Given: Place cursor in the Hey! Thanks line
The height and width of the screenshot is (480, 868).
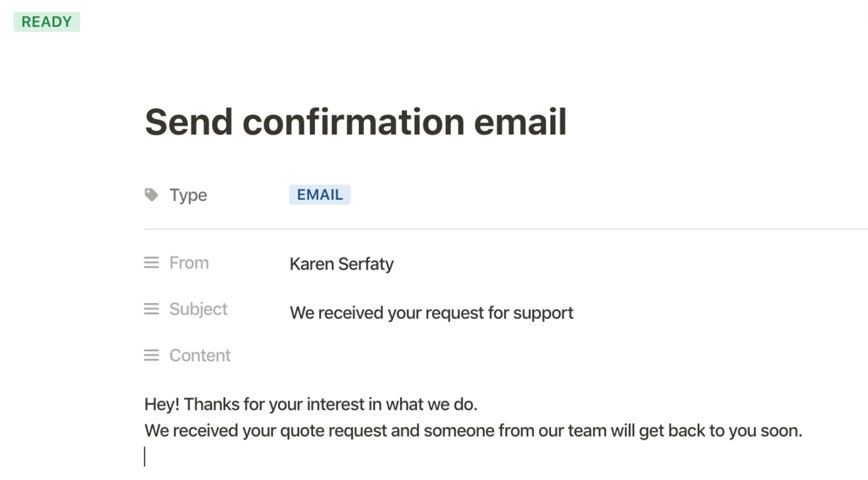Looking at the screenshot, I should point(311,404).
